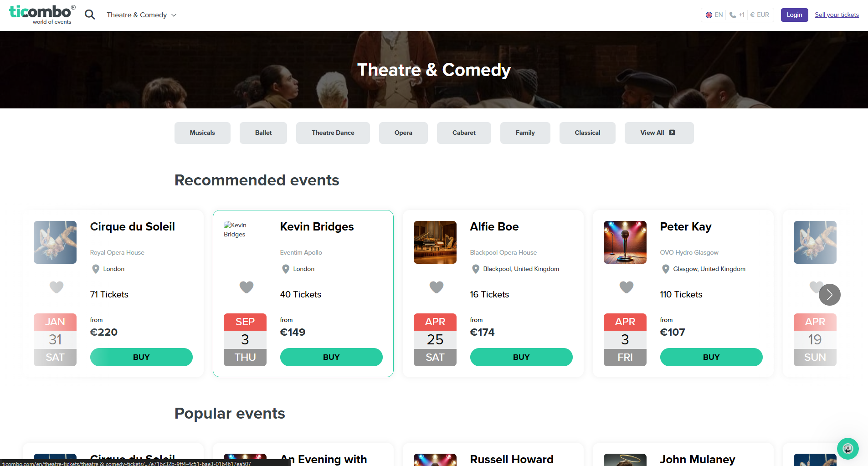Open the Sell your tickets link
Image resolution: width=868 pixels, height=466 pixels.
pos(837,15)
